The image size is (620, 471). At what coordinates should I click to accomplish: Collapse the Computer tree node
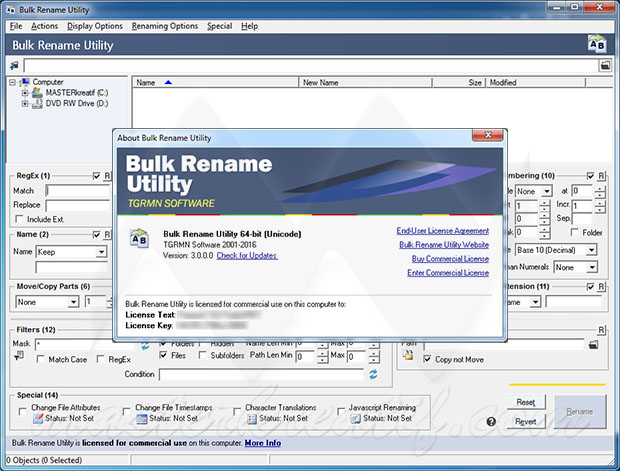13,82
